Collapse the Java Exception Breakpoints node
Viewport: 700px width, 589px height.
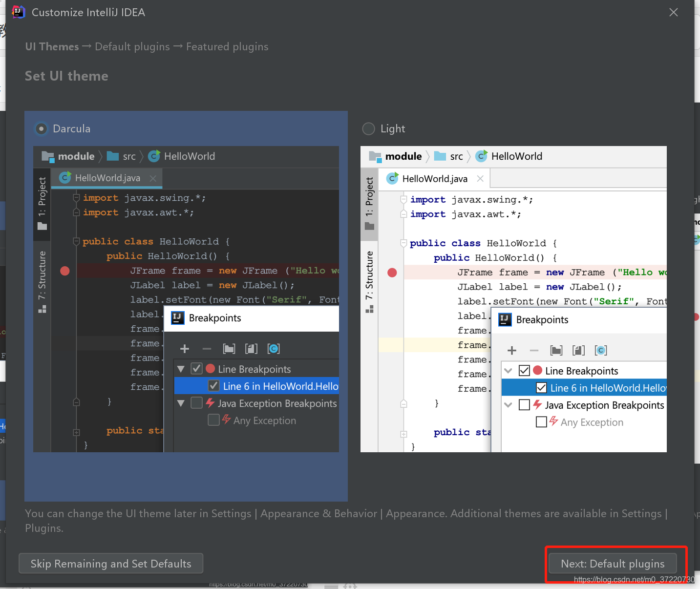click(181, 403)
